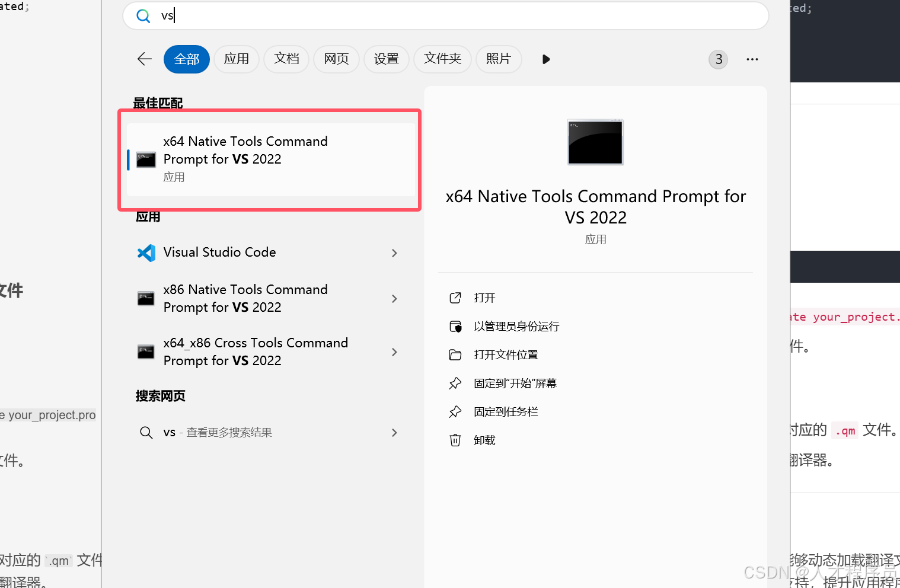This screenshot has height=588, width=900.
Task: Show more filters with the play arrow
Action: (546, 59)
